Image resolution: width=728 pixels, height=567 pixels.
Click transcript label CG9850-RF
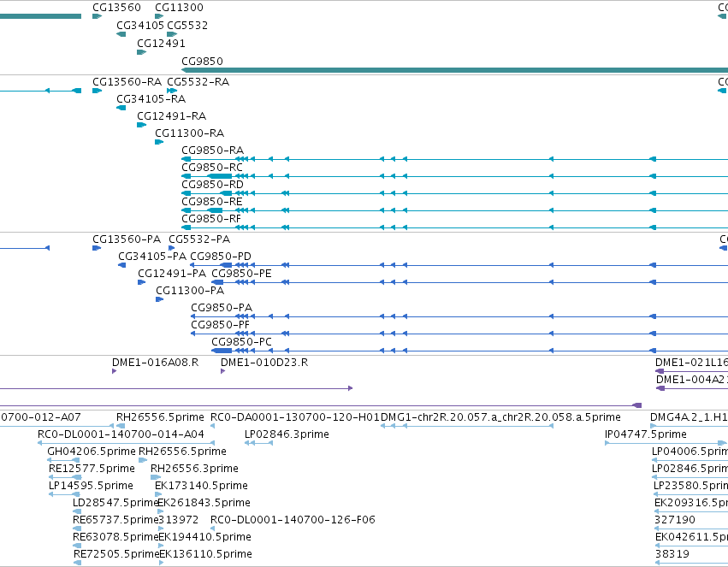(x=211, y=219)
